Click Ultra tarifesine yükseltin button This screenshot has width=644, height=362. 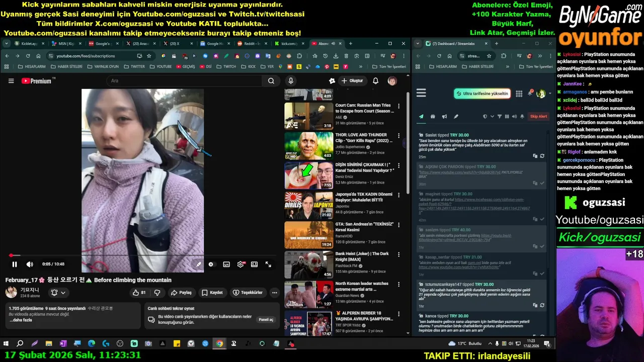coord(482,94)
